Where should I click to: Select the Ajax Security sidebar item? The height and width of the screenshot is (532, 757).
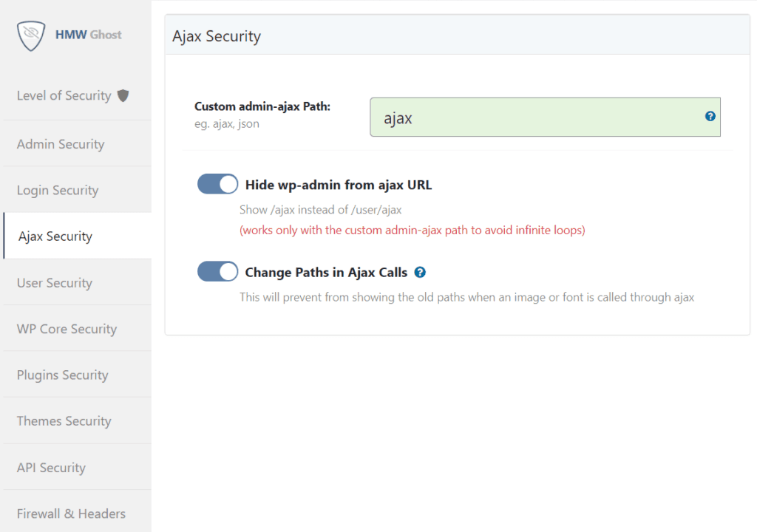tap(55, 236)
